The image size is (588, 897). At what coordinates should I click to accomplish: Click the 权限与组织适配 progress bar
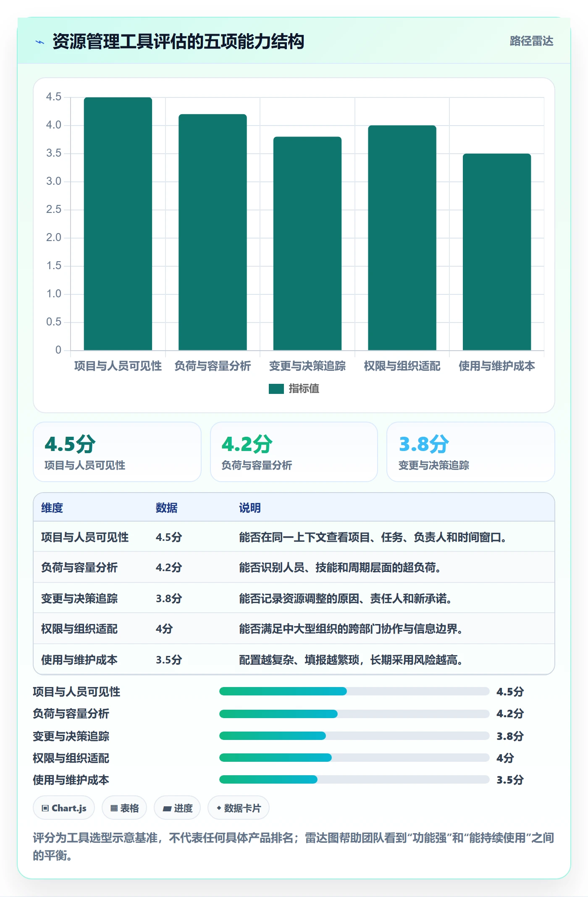pos(354,758)
